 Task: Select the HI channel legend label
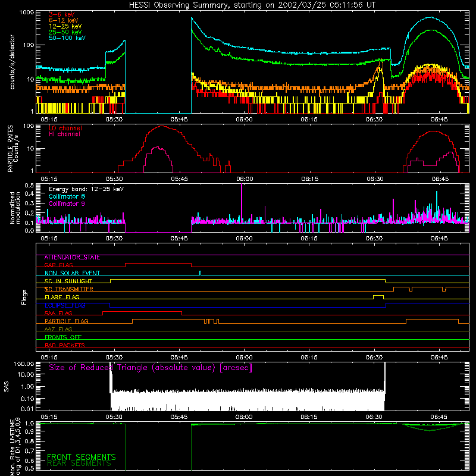(x=64, y=134)
